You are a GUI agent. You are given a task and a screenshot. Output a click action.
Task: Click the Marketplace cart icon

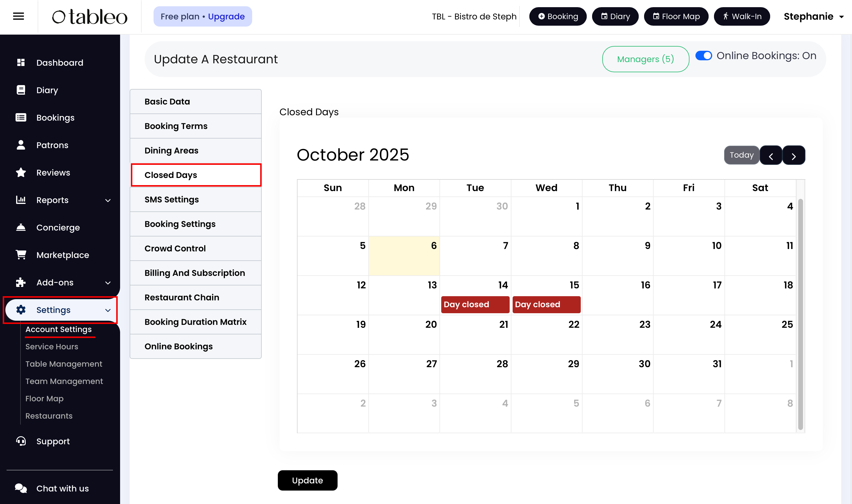point(21,255)
